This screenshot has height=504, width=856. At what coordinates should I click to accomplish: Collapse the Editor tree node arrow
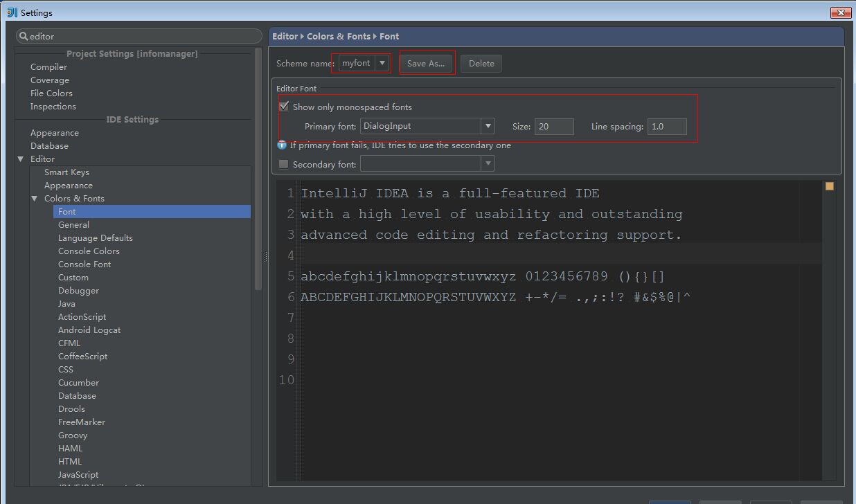(21, 159)
